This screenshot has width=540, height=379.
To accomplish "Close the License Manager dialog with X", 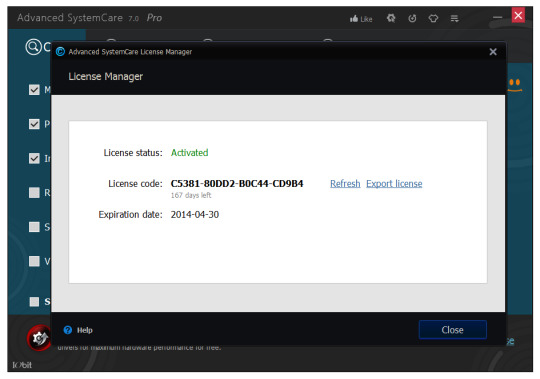I will [x=493, y=52].
